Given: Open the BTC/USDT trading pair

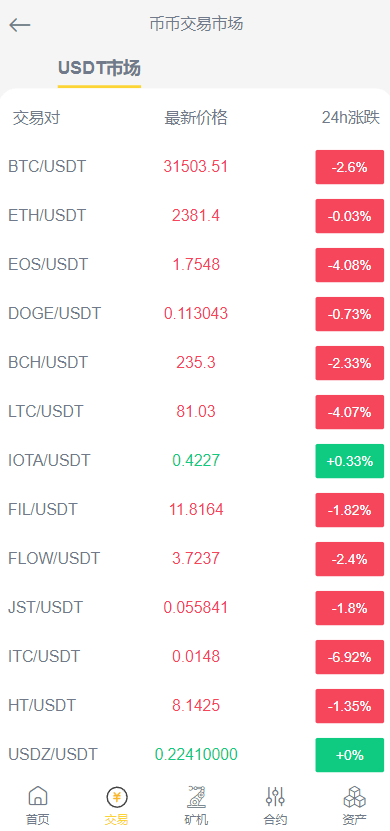Looking at the screenshot, I should coord(195,167).
